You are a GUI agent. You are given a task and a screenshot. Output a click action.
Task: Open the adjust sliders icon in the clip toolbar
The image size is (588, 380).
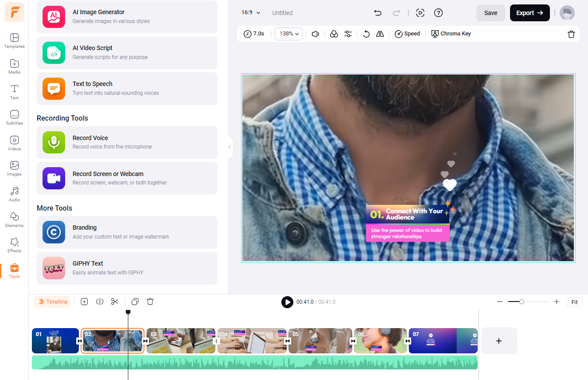(x=348, y=34)
